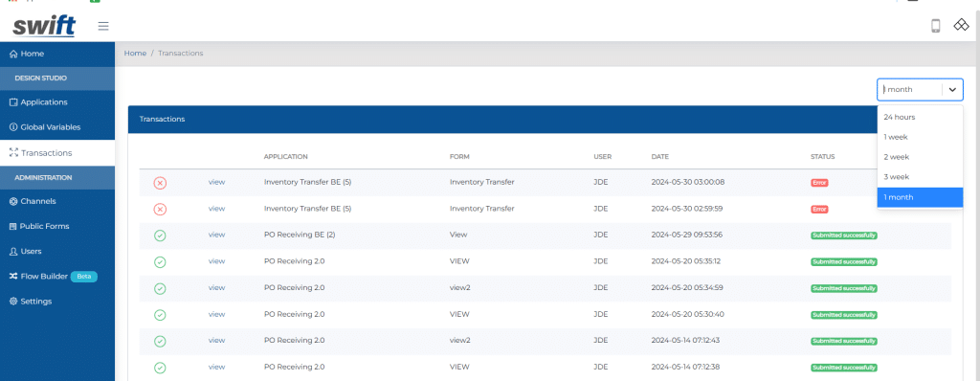Click the Transactions expand-arrows icon in sidebar
This screenshot has height=381, width=980.
13,152
